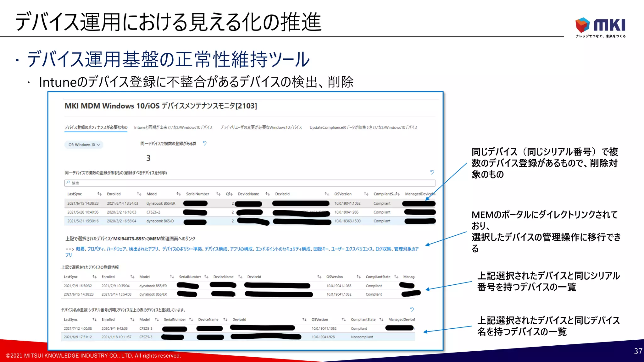This screenshot has width=644, height=362.
Task: Open the 回復キー link
Action: (x=321, y=249)
